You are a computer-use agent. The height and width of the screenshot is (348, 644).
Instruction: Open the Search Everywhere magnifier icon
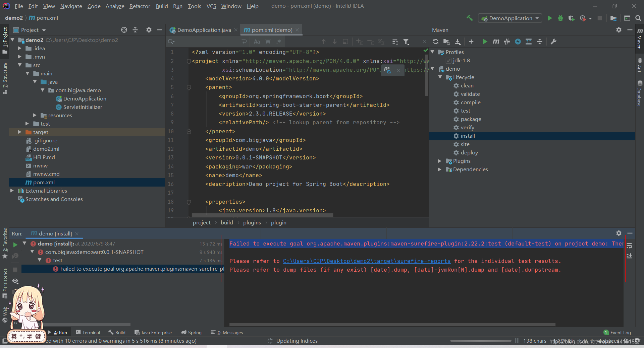click(x=638, y=18)
